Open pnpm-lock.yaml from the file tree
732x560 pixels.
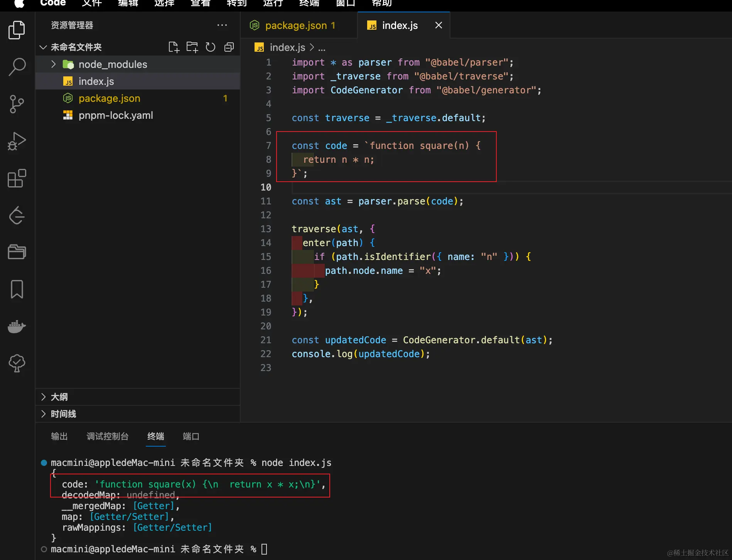pos(138,115)
